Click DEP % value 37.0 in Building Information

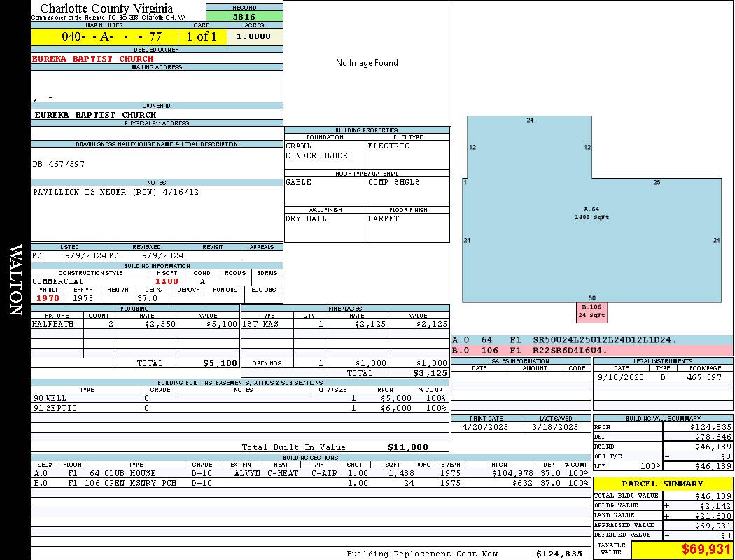click(147, 298)
